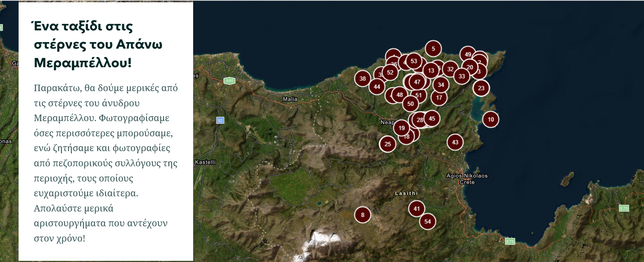Select map marker 43
This screenshot has width=644, height=262.
pyautogui.click(x=455, y=142)
